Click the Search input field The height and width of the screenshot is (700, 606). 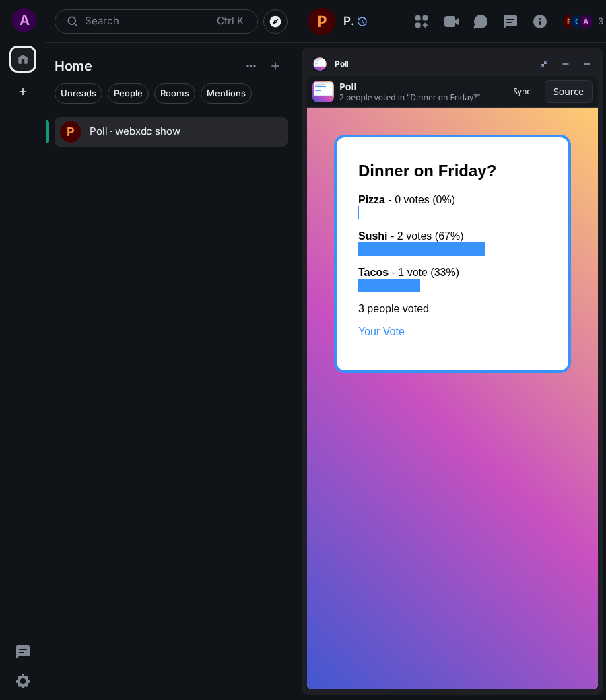[x=156, y=22]
